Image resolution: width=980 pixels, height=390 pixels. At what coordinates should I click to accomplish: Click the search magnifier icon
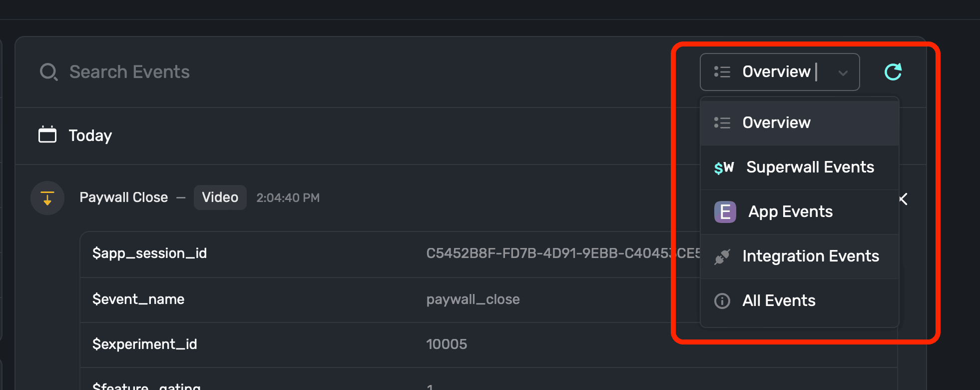[49, 72]
